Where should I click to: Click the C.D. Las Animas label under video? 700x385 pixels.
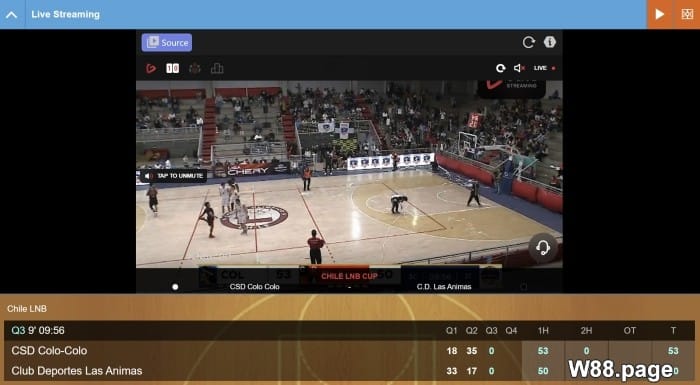[x=444, y=287]
